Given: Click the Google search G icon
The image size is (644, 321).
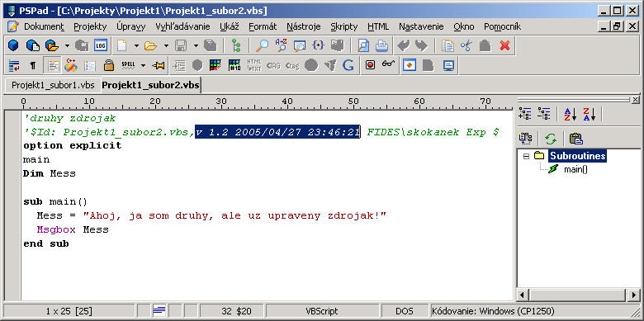Looking at the screenshot, I should [348, 65].
